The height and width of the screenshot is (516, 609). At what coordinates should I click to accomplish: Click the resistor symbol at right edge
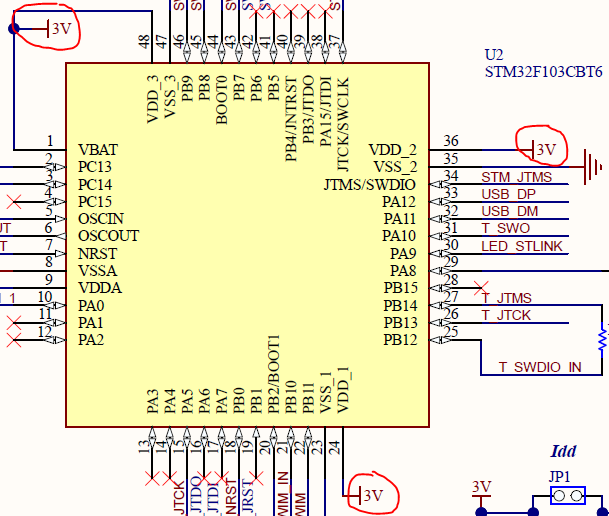[603, 340]
